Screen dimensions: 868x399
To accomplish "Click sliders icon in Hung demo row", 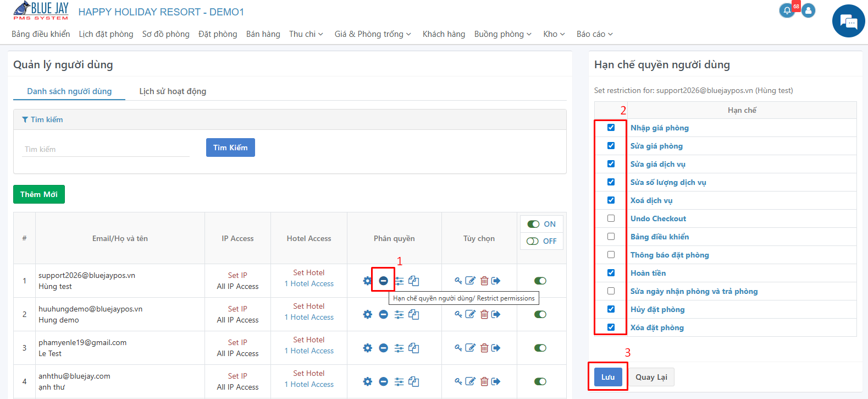I will point(399,314).
